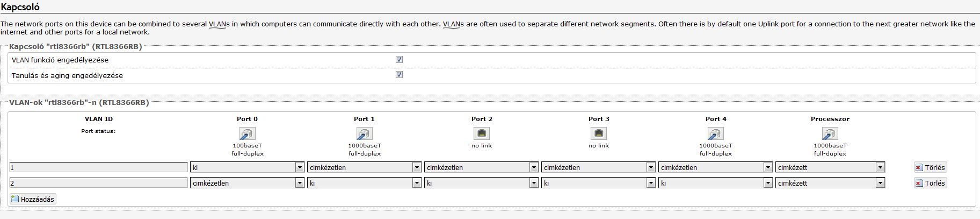Open Processzor dropdown for VLAN 1
This screenshot has height=219, width=980.
[x=830, y=167]
